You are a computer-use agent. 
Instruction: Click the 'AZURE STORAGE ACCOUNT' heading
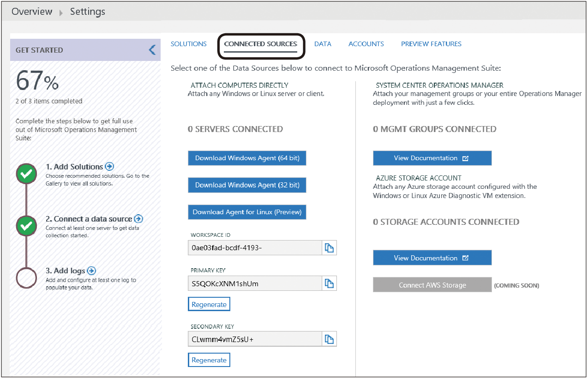tap(419, 178)
